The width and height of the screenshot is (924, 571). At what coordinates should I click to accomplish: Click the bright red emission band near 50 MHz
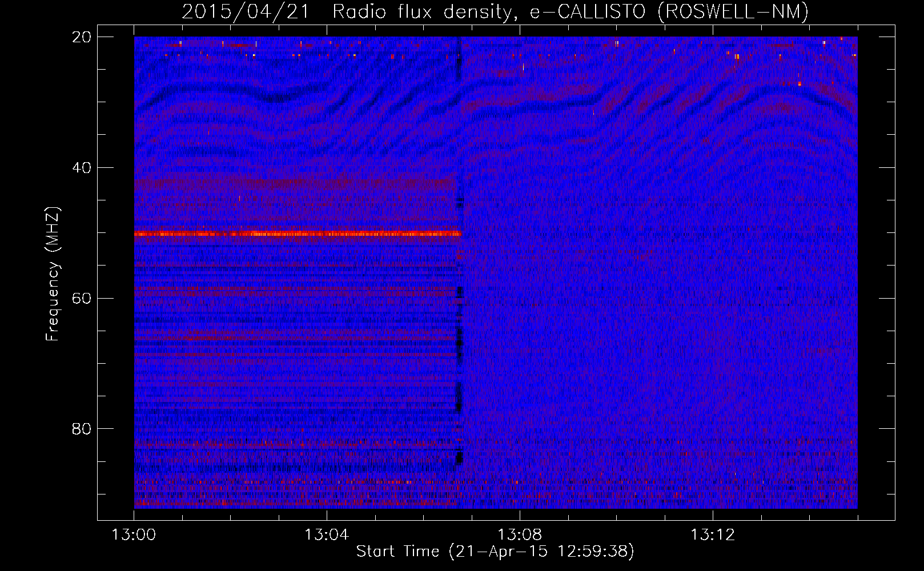coord(298,233)
